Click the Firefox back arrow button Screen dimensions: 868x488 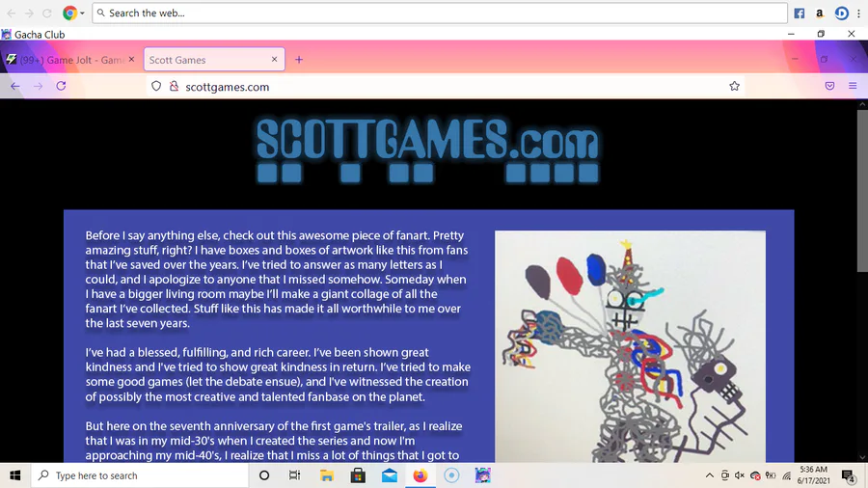coord(14,86)
